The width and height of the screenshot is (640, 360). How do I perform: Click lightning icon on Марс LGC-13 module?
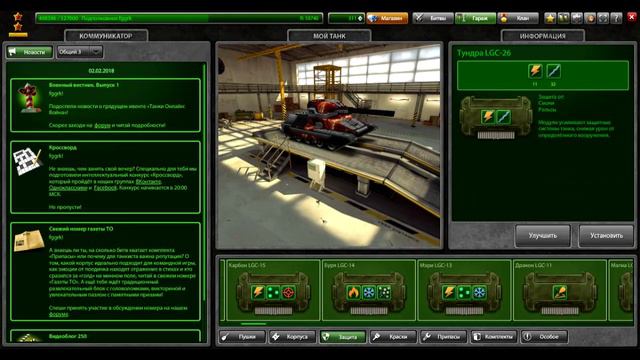[449, 292]
